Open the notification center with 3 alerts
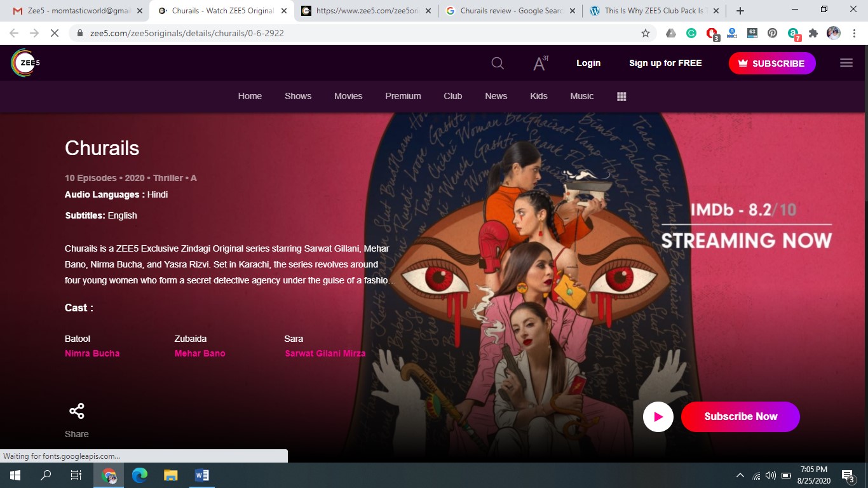868x488 pixels. (x=848, y=475)
